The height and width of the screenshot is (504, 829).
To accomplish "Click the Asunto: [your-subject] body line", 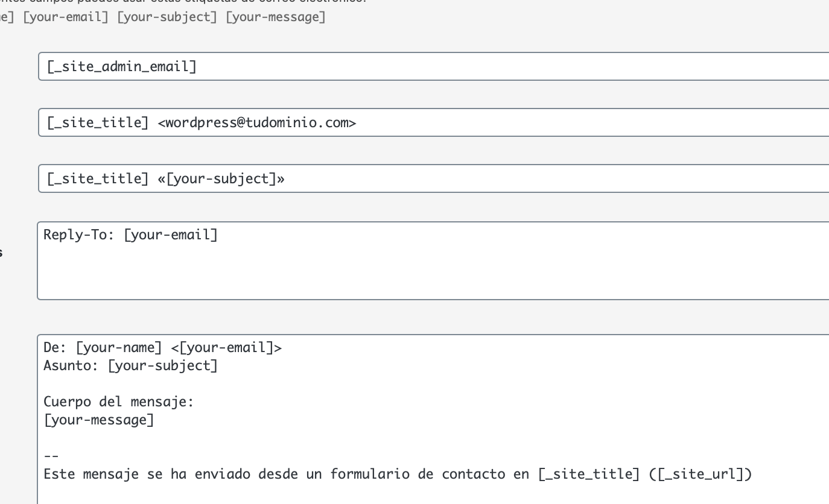I will click(x=130, y=365).
